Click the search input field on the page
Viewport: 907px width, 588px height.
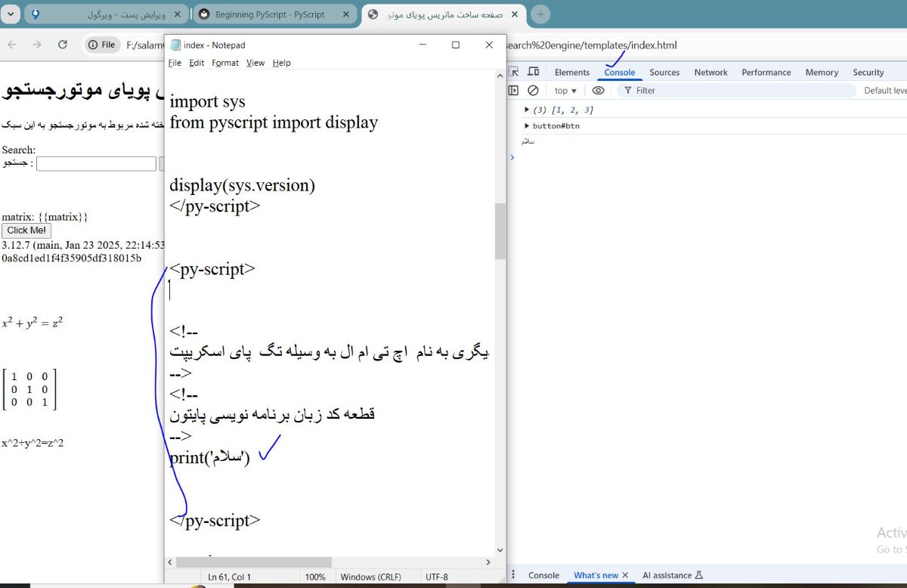(96, 163)
